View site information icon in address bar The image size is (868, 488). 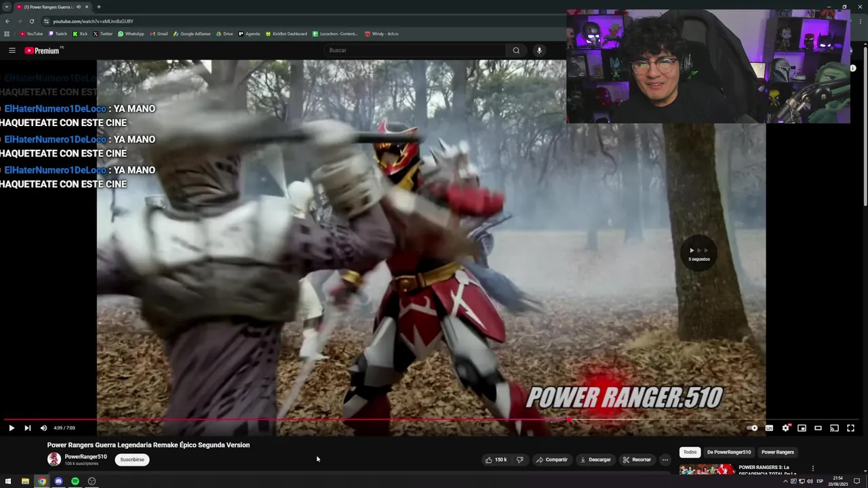point(46,21)
